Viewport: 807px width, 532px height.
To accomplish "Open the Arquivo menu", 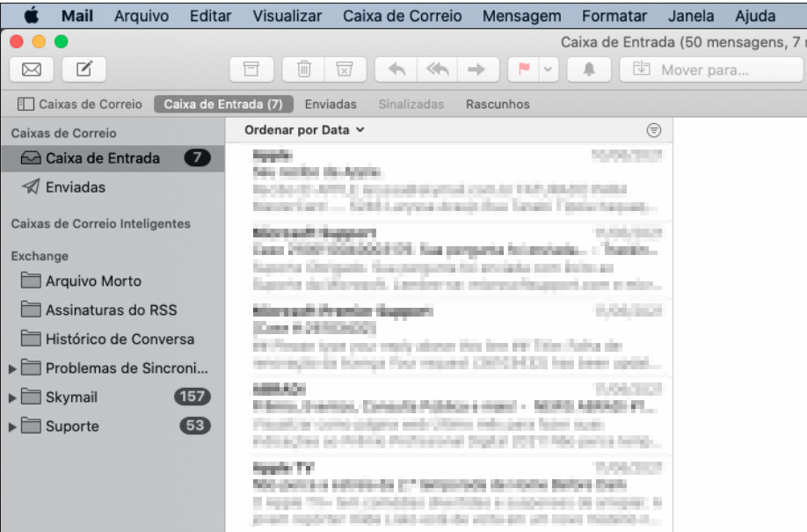I will 142,16.
